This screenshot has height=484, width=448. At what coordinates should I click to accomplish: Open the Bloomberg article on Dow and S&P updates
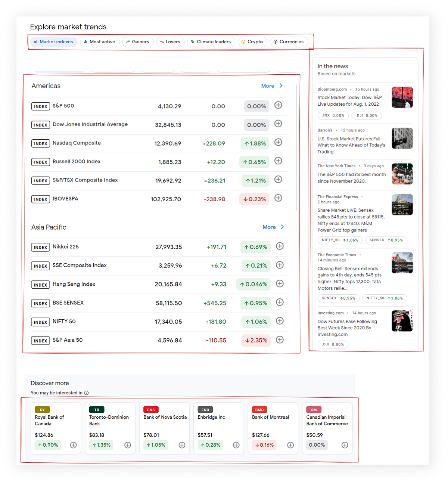tap(349, 101)
